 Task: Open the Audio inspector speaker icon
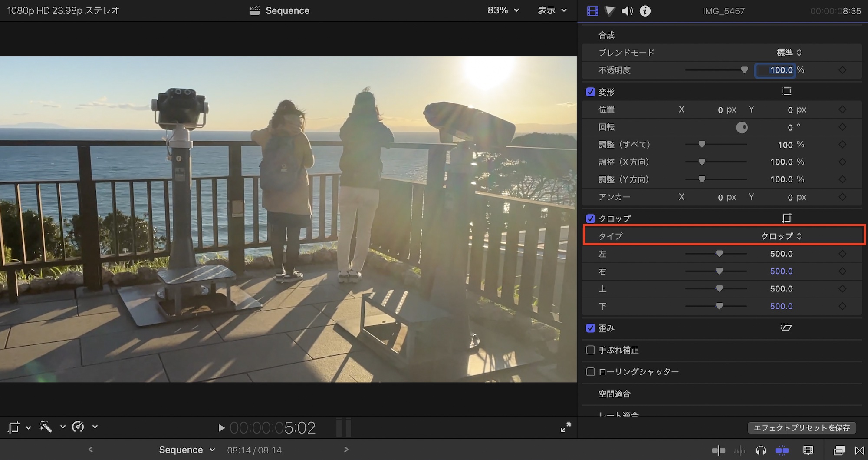[627, 11]
